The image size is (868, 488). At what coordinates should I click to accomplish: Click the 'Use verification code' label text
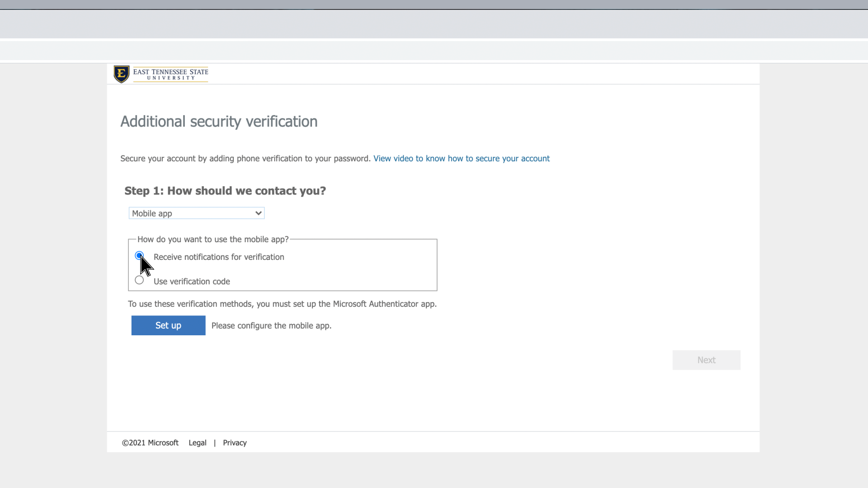click(x=192, y=282)
